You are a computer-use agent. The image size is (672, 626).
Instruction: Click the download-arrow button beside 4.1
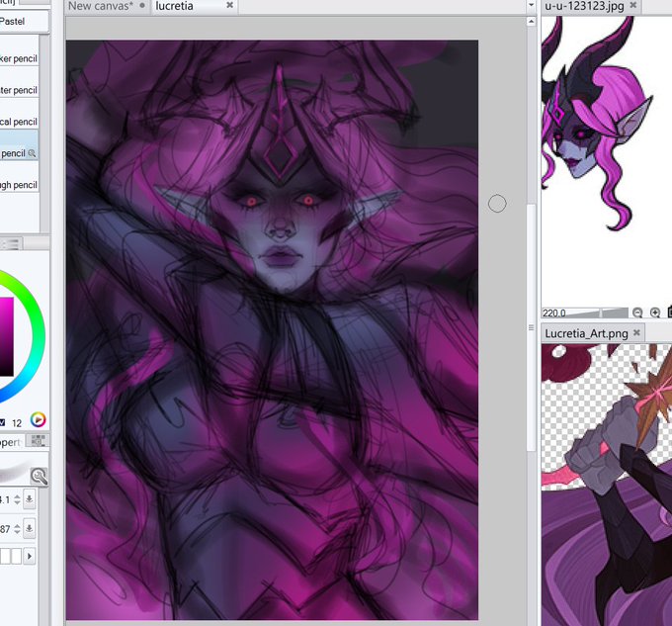[29, 499]
